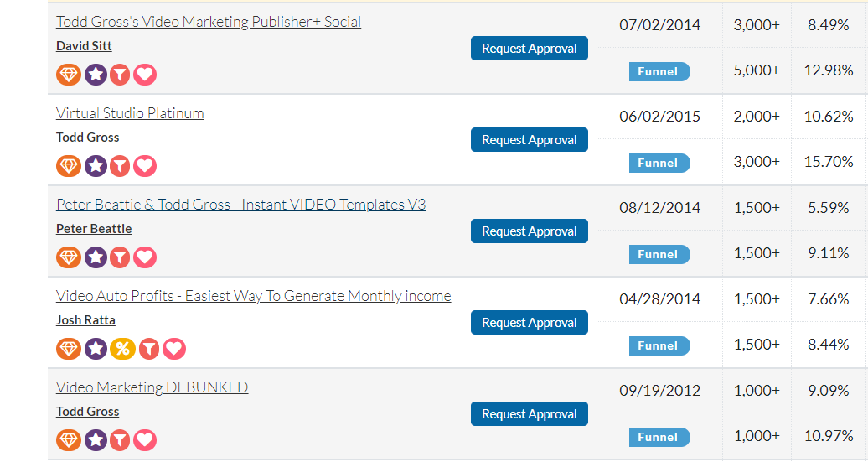Viewport: 868px width, 462px height.
Task: Click the yellow percent icon under Josh Ratta
Action: [x=122, y=349]
